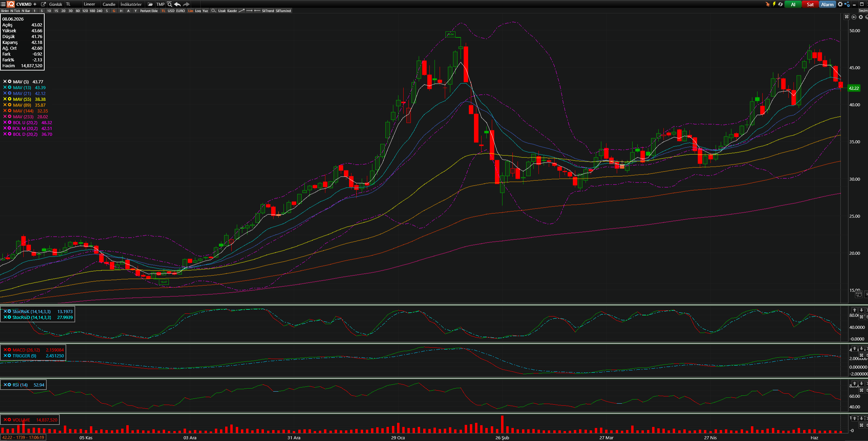Open the chart settings gear icon

click(861, 17)
